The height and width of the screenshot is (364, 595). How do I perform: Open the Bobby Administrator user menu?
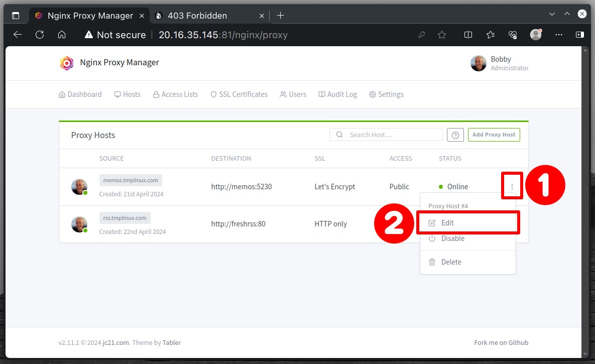click(x=500, y=63)
